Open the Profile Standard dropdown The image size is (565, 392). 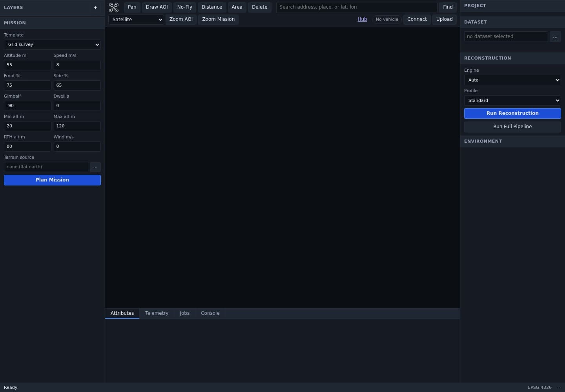[512, 100]
